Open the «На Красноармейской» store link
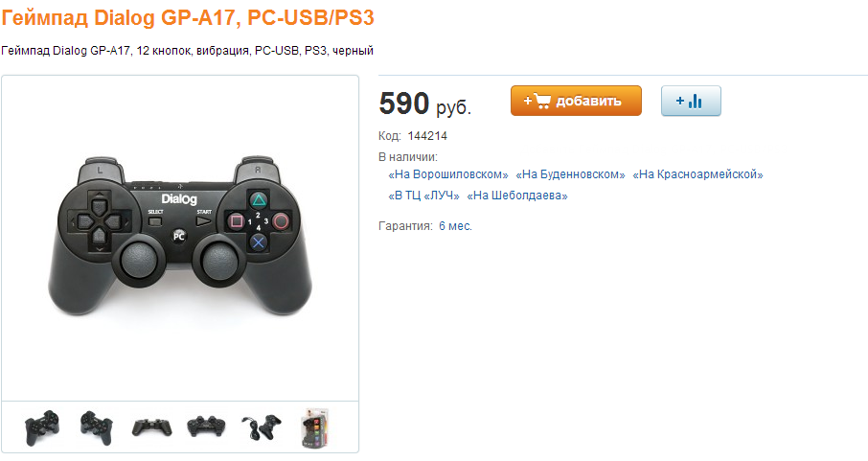Screen dimensions: 868x461 pyautogui.click(x=697, y=174)
